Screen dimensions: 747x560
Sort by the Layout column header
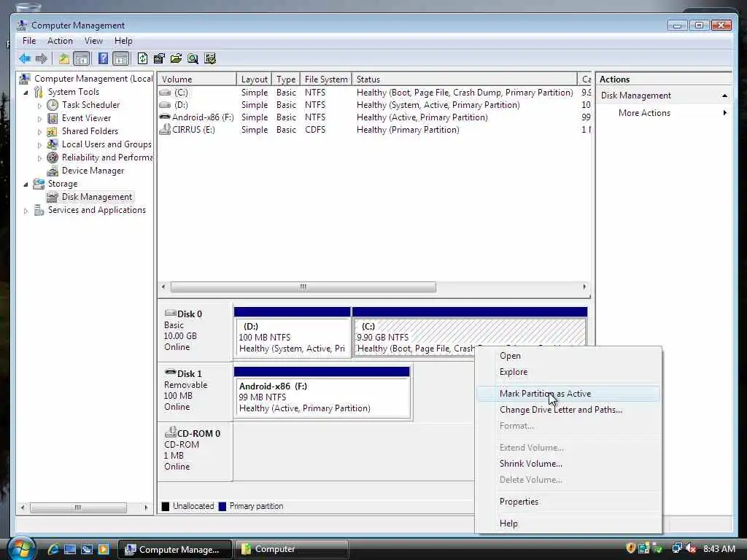(255, 79)
